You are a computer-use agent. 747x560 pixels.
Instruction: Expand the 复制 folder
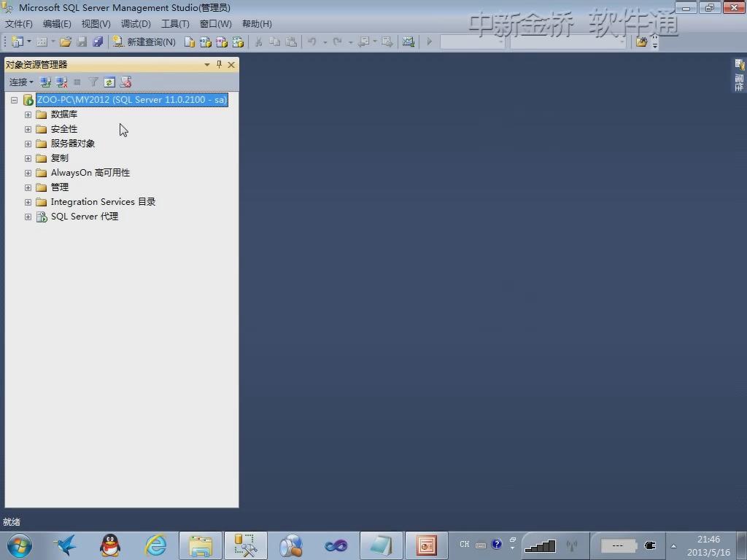pos(28,158)
